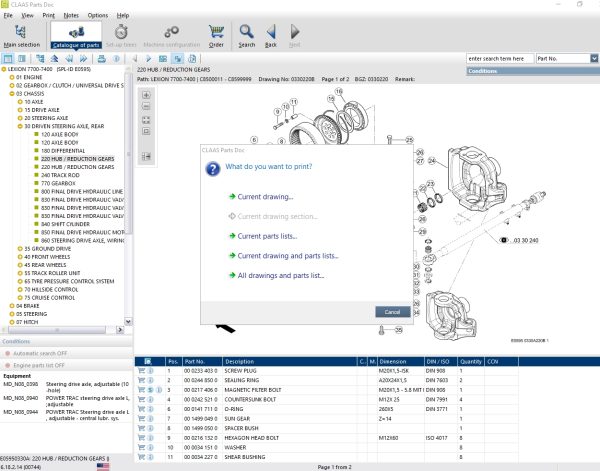
Task: Open the Notes menu
Action: pos(71,16)
